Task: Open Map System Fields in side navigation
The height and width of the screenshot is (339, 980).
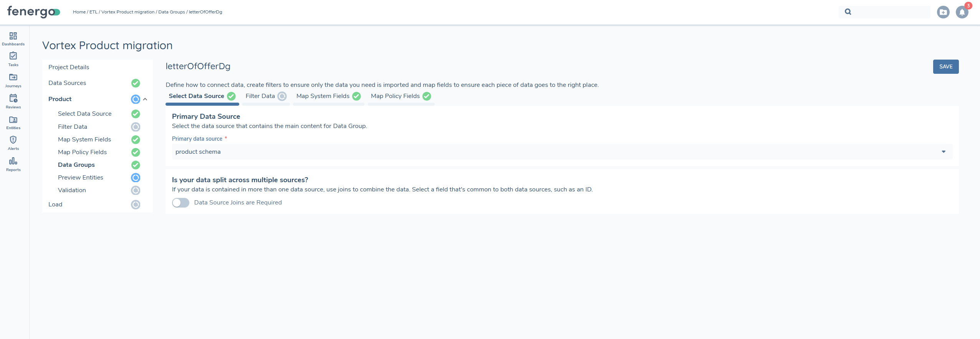Action: click(84, 140)
